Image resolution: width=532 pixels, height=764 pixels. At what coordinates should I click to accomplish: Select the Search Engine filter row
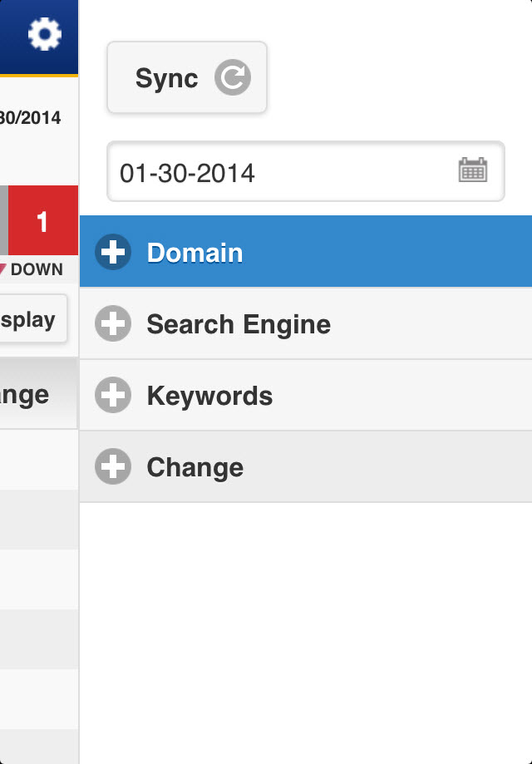point(332,323)
